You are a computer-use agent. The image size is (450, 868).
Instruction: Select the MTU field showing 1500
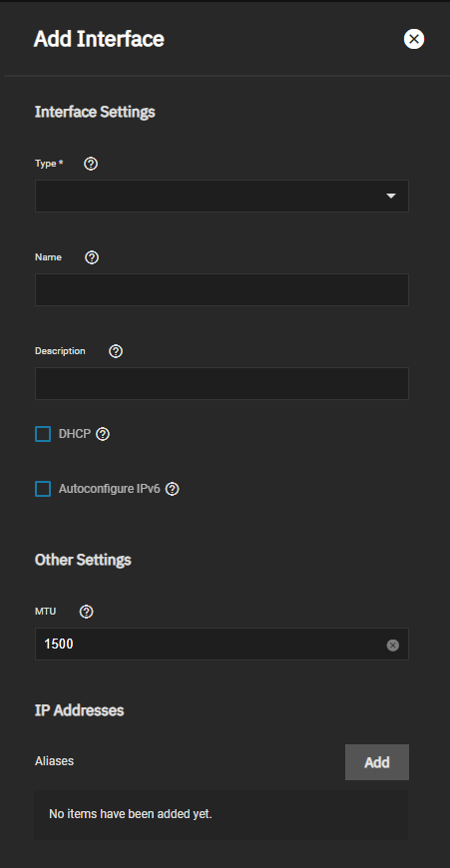tap(222, 644)
